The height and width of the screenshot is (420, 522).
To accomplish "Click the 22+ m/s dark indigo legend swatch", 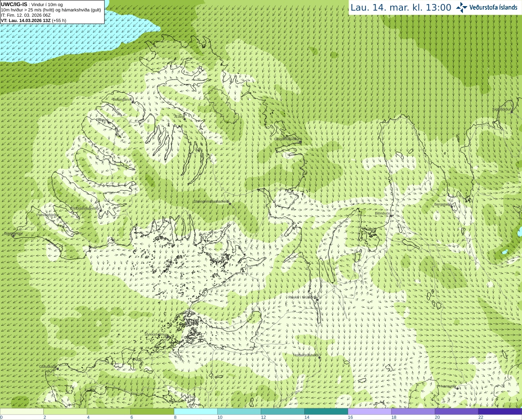I will pos(500,411).
